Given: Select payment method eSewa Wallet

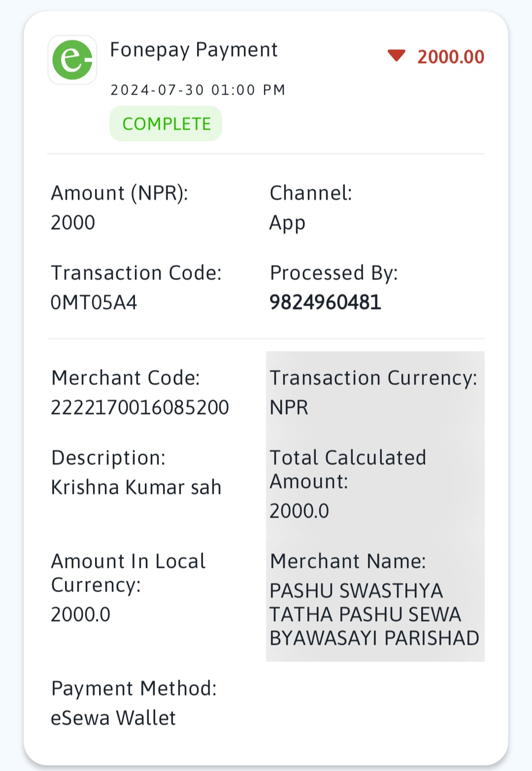Looking at the screenshot, I should [x=113, y=718].
